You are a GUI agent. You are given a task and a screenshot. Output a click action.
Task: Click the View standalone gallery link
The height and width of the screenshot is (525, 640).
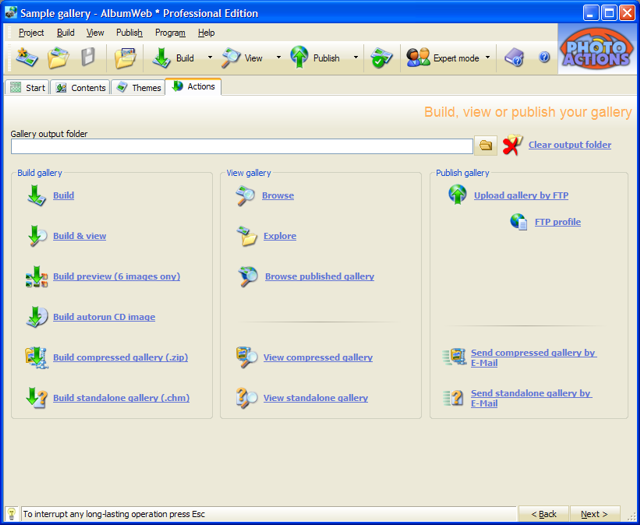click(x=316, y=397)
